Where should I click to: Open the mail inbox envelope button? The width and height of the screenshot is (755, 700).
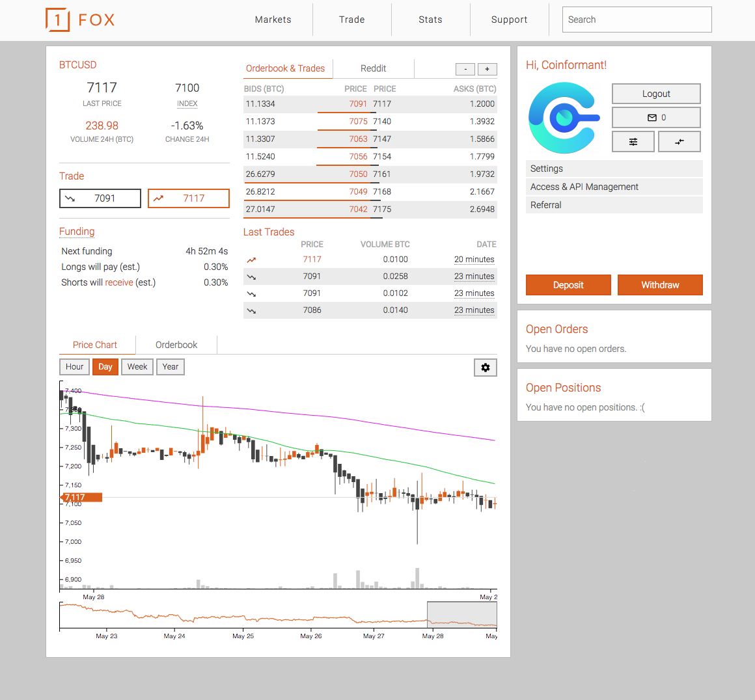(x=656, y=118)
